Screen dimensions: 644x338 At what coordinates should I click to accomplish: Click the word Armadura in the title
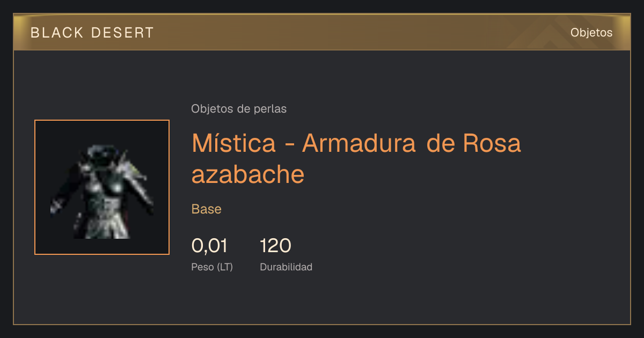click(359, 143)
